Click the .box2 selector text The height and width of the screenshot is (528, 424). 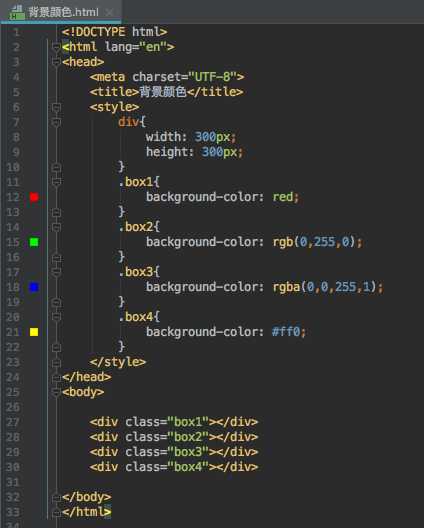tap(136, 227)
